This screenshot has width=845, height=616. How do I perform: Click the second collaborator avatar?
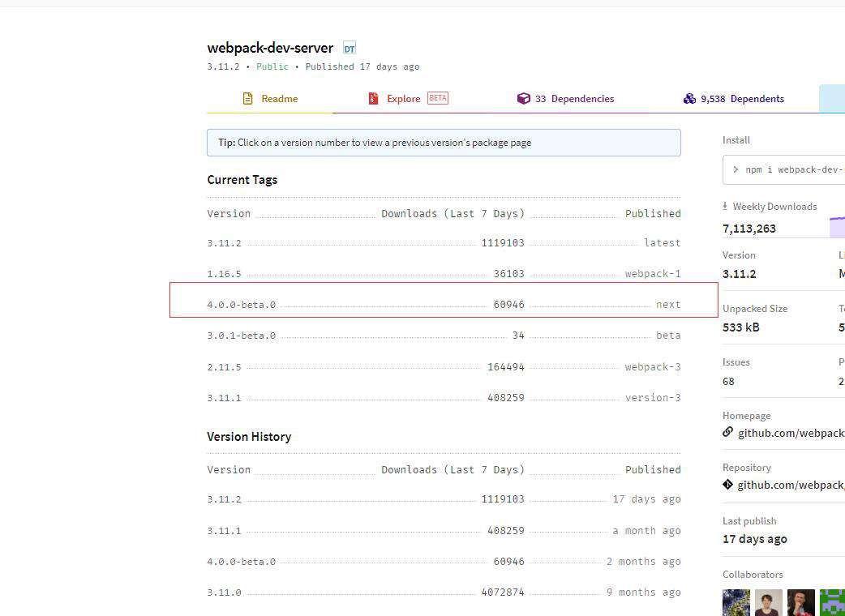(769, 602)
